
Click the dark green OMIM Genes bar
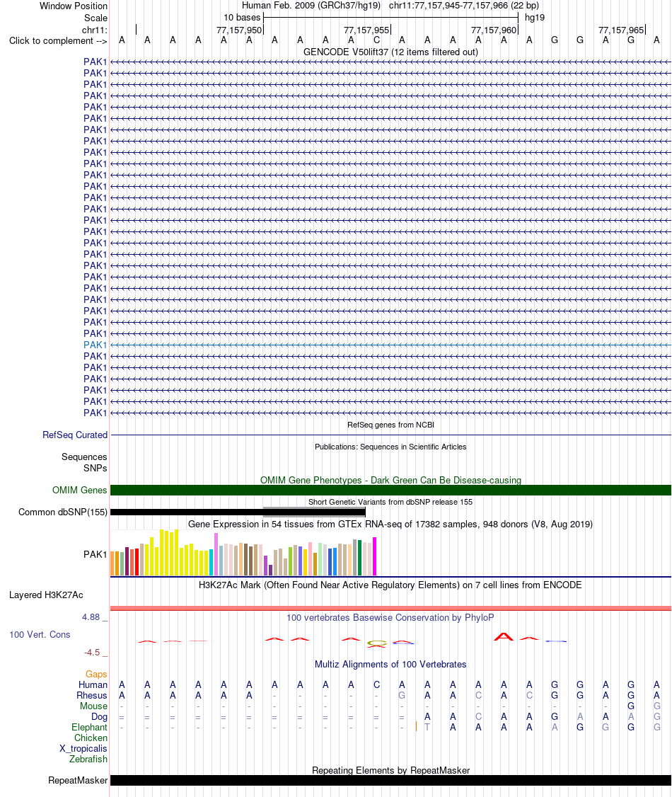pos(390,490)
